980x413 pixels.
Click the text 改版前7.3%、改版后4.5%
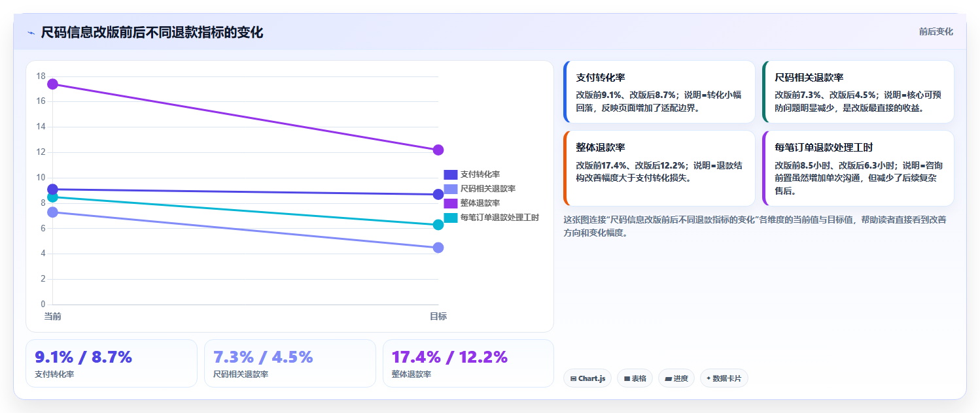coord(825,95)
